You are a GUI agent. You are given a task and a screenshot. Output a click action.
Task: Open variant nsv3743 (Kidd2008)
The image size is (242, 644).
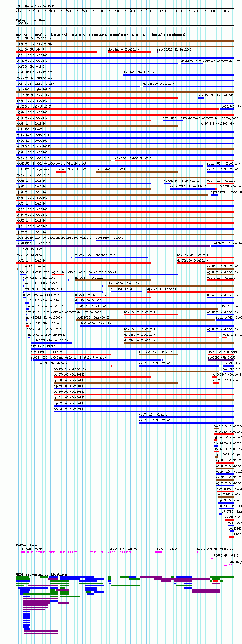[x=52, y=363]
